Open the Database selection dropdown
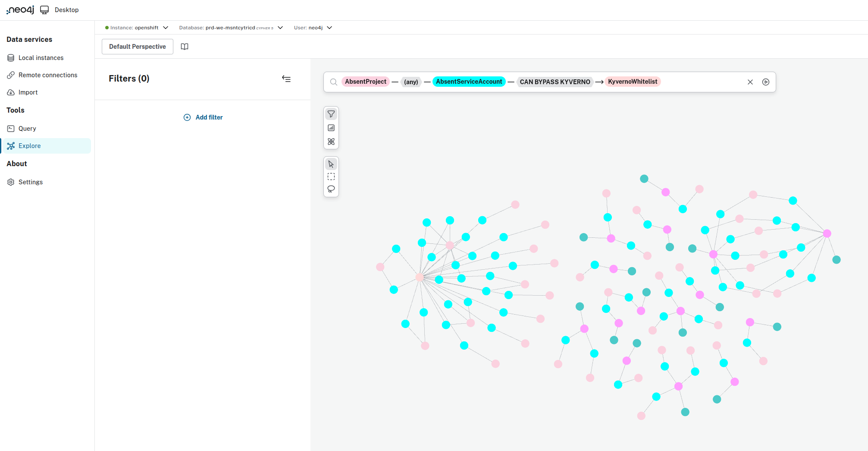This screenshot has height=451, width=868. [280, 28]
